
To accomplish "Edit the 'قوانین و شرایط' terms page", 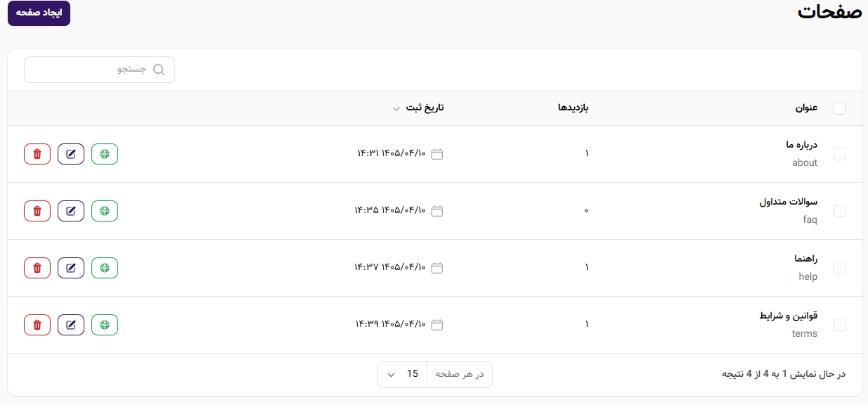I will pos(71,325).
